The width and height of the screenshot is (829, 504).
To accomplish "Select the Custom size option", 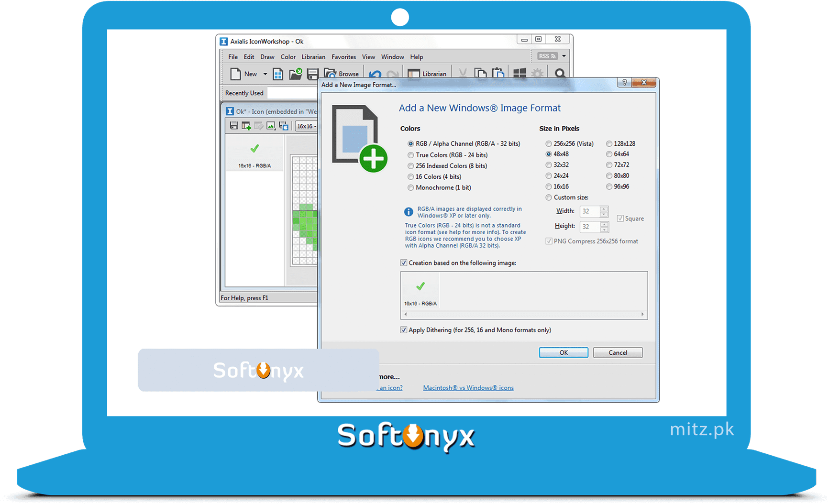I will pyautogui.click(x=567, y=197).
